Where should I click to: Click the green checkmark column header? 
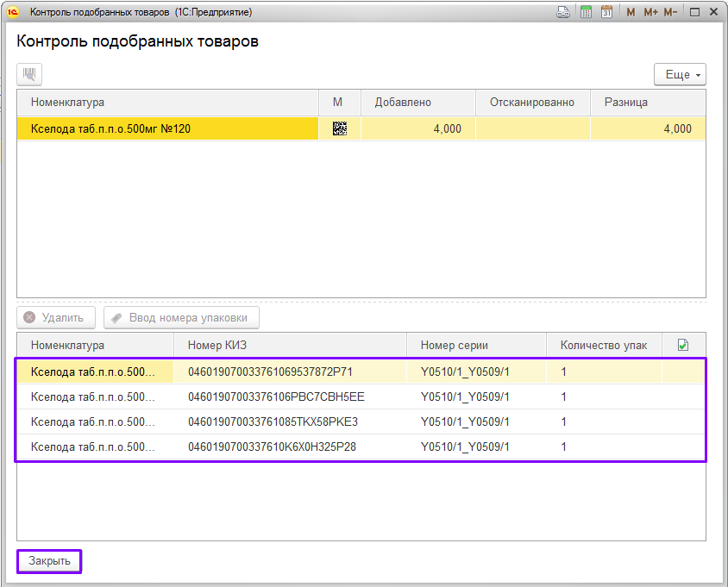(683, 345)
